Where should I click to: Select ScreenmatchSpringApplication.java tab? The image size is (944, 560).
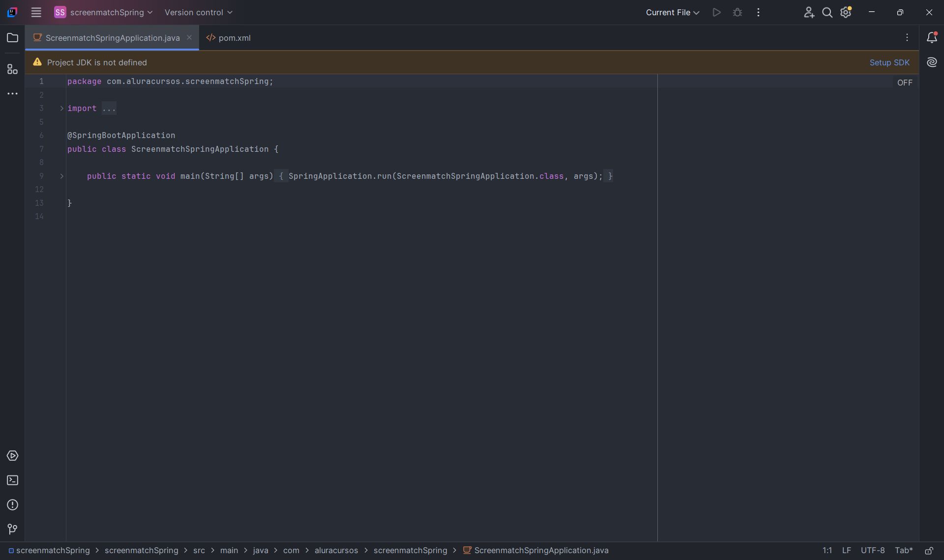point(112,37)
